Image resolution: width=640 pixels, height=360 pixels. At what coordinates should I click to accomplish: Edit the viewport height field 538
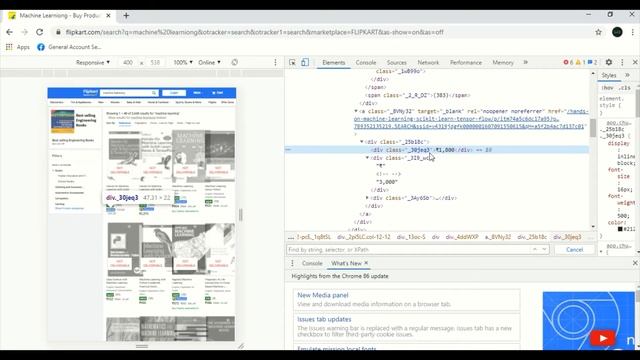point(155,62)
